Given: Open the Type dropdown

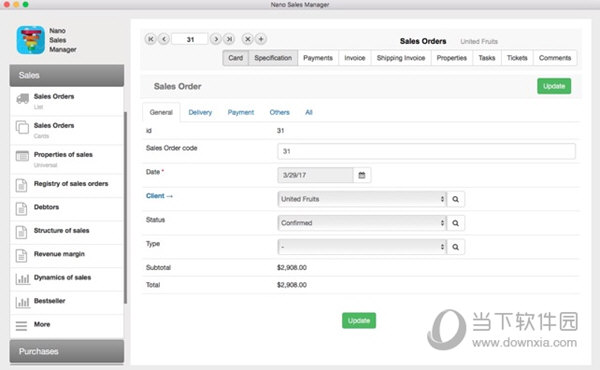Looking at the screenshot, I should (362, 247).
